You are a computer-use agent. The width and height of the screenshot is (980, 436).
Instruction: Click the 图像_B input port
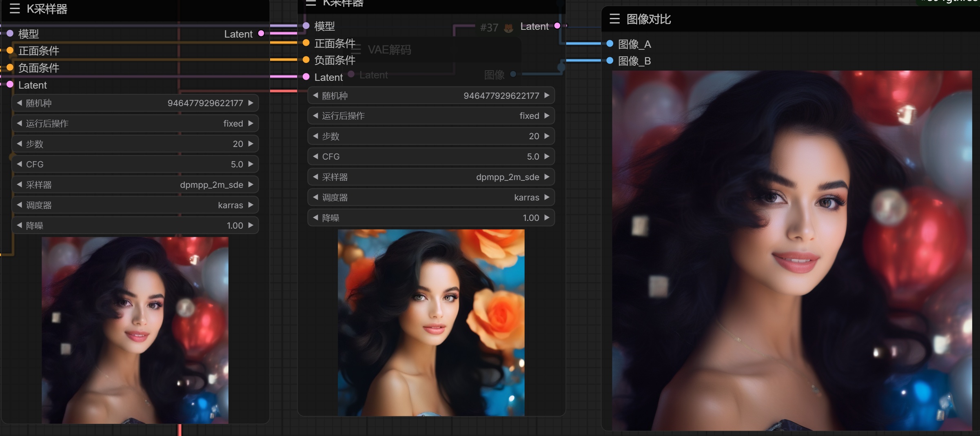tap(610, 60)
